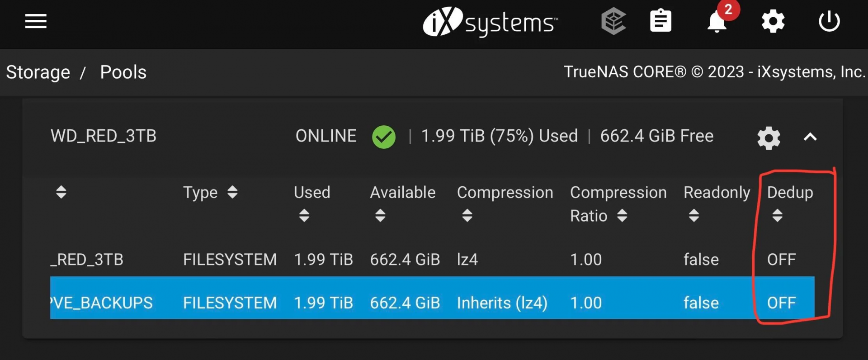The image size is (868, 360).
Task: Go to Storage in the breadcrumb
Action: pyautogui.click(x=38, y=72)
